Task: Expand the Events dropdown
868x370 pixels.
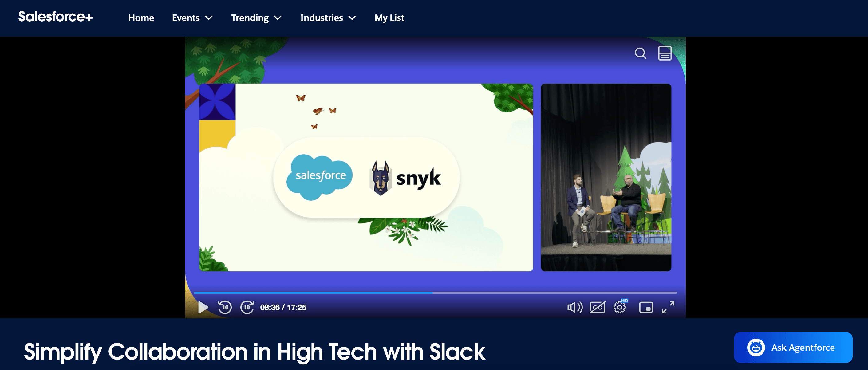Action: [x=192, y=18]
